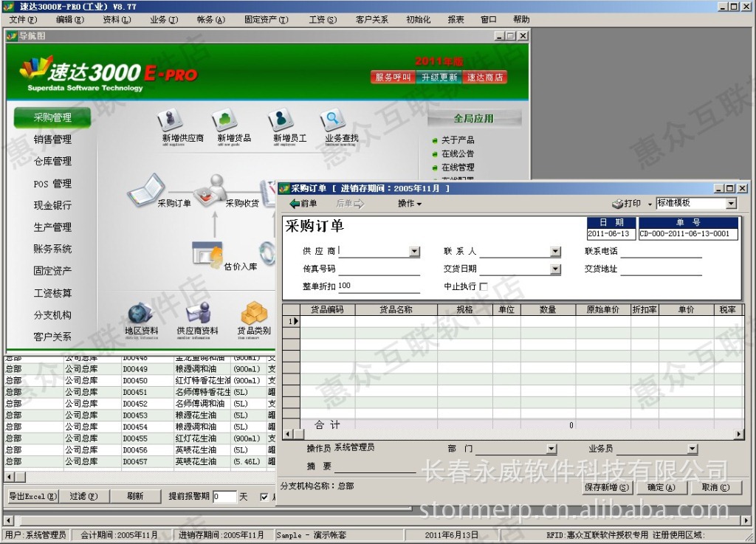Select 采购管理 in the navigation sidebar
The image size is (756, 544).
click(x=52, y=117)
